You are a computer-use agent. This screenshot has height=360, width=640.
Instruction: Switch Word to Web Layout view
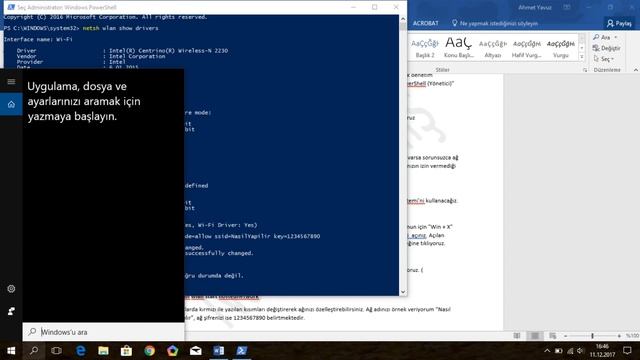pyautogui.click(x=552, y=336)
